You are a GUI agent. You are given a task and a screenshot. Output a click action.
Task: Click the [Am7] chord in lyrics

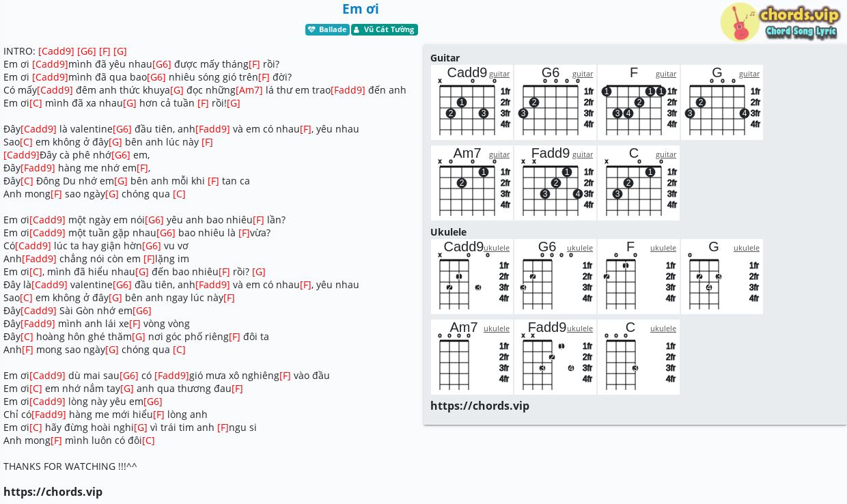coord(249,90)
